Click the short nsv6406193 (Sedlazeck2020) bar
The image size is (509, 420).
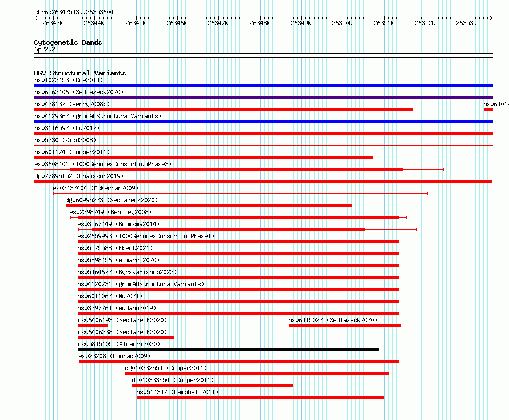[93, 326]
